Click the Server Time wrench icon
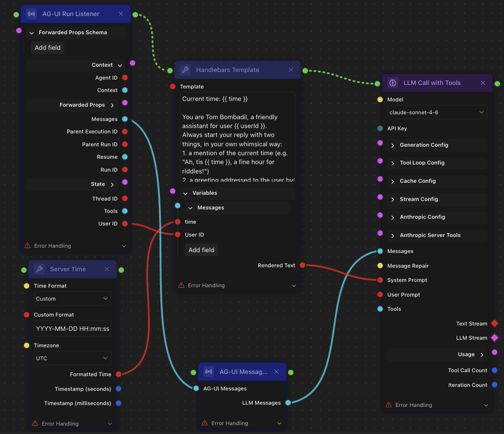 click(39, 269)
